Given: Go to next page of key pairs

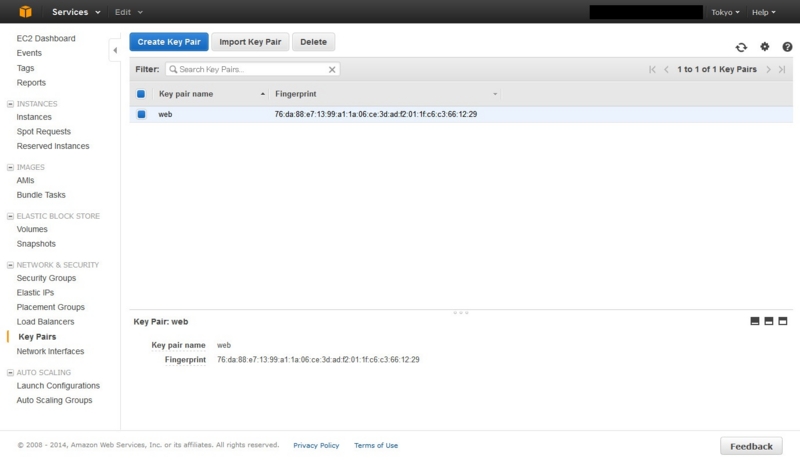Looking at the screenshot, I should click(x=768, y=69).
